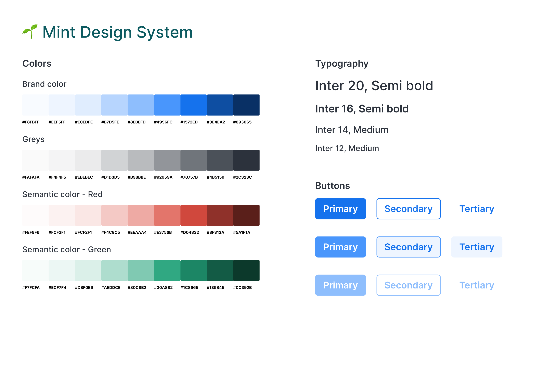Image resolution: width=555 pixels, height=392 pixels.
Task: Pick the lightest green swatch #F7FCFA
Action: click(x=36, y=270)
